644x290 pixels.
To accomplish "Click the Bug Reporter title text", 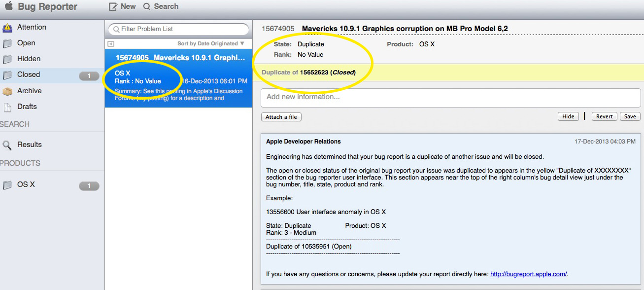I will point(48,7).
